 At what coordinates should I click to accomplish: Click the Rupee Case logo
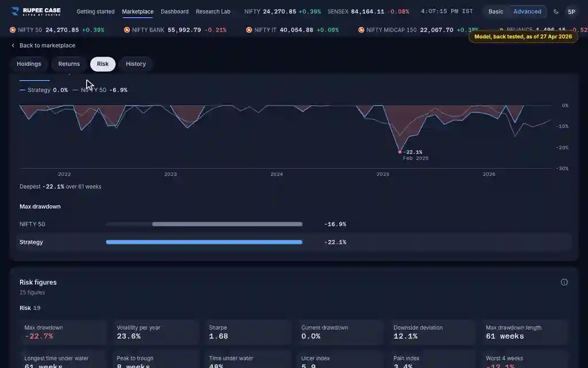[x=36, y=11]
